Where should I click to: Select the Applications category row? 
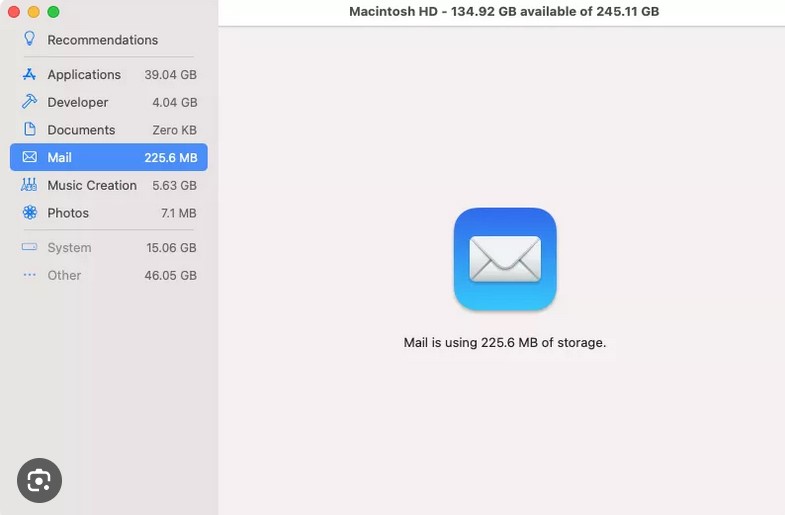(109, 75)
